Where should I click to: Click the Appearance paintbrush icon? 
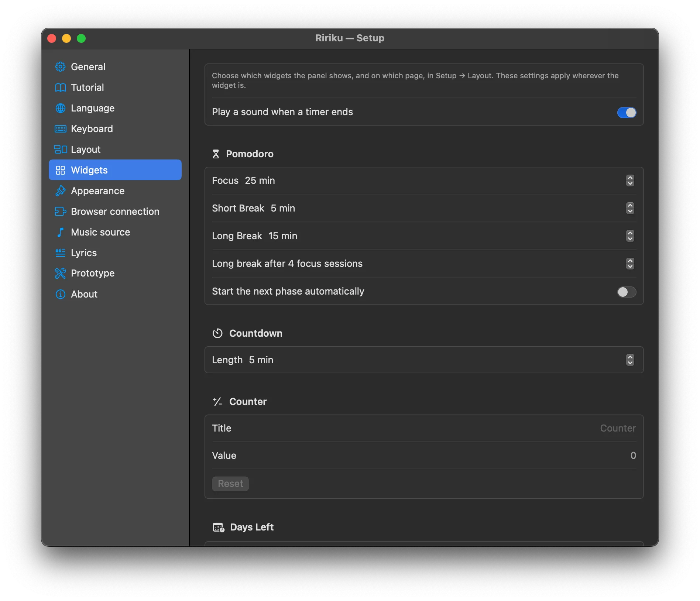(60, 191)
